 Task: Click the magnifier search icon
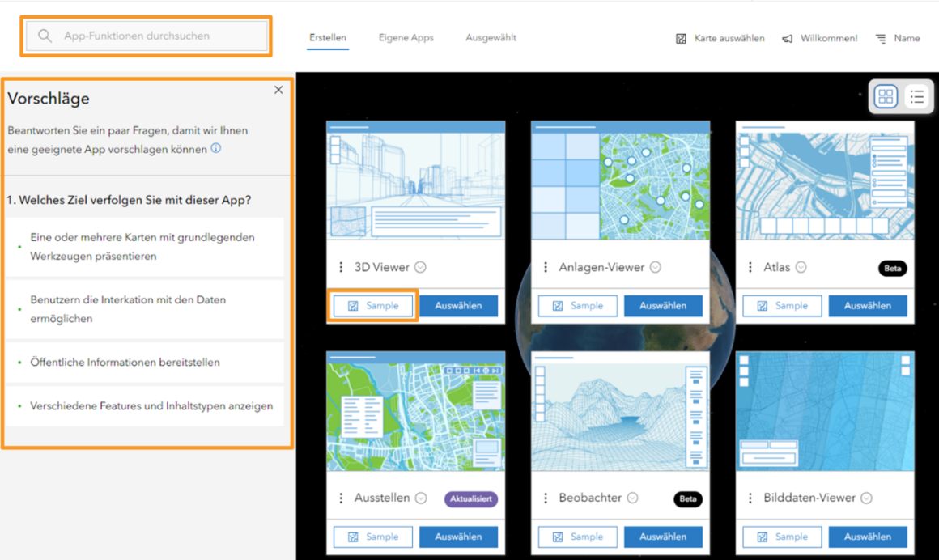pyautogui.click(x=45, y=36)
